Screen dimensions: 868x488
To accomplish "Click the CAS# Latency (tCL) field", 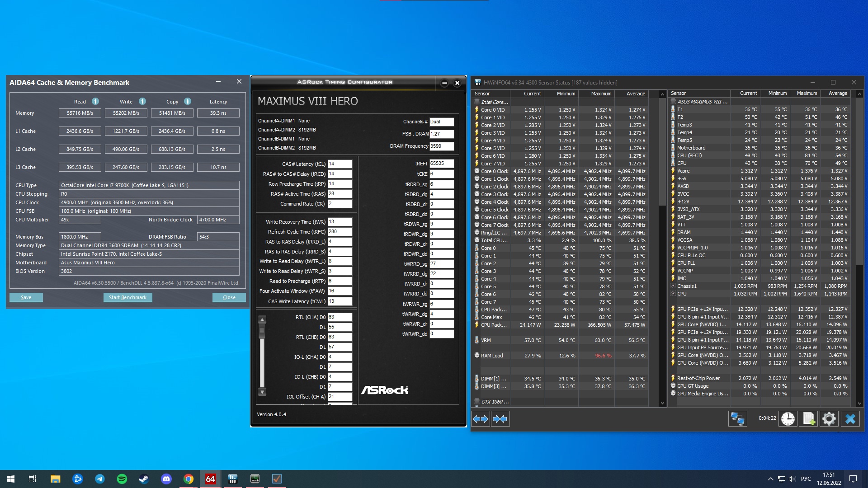I will 340,164.
